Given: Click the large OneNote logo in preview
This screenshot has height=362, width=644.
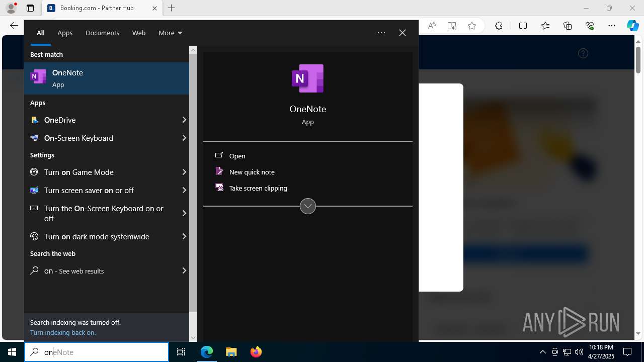Looking at the screenshot, I should point(307,78).
